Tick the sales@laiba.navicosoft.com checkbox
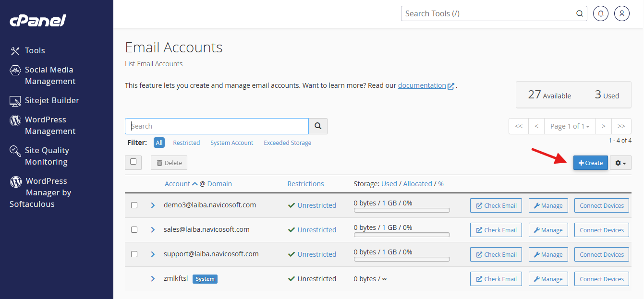The image size is (644, 299). pyautogui.click(x=134, y=230)
